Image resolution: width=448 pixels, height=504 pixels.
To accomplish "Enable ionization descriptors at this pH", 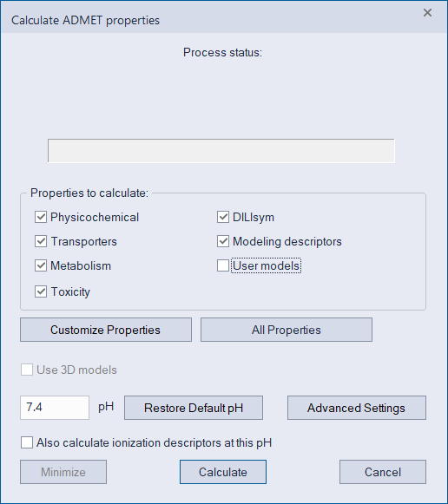I will point(27,442).
